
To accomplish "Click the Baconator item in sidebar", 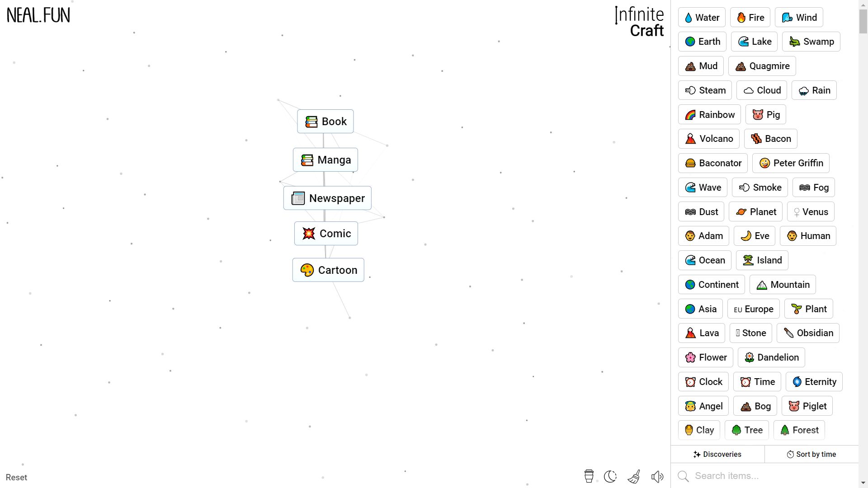I will pyautogui.click(x=712, y=163).
